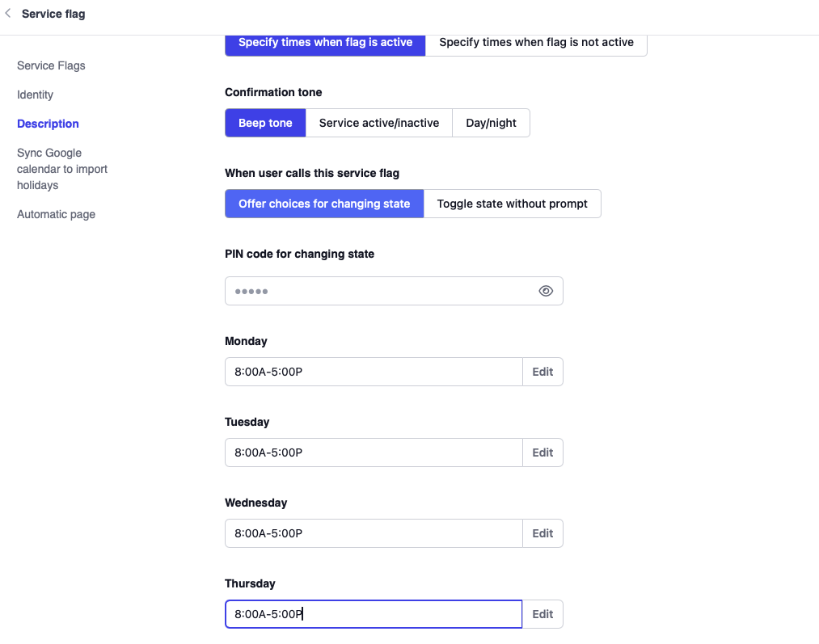The width and height of the screenshot is (819, 644).
Task: Click Edit button for Wednesday hours
Action: 542,533
